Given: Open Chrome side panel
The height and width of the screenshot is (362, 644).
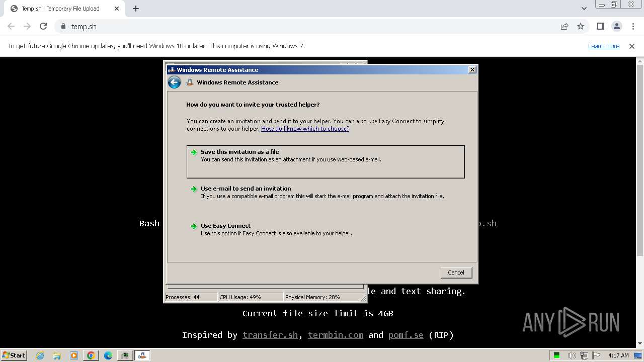Looking at the screenshot, I should point(601,27).
